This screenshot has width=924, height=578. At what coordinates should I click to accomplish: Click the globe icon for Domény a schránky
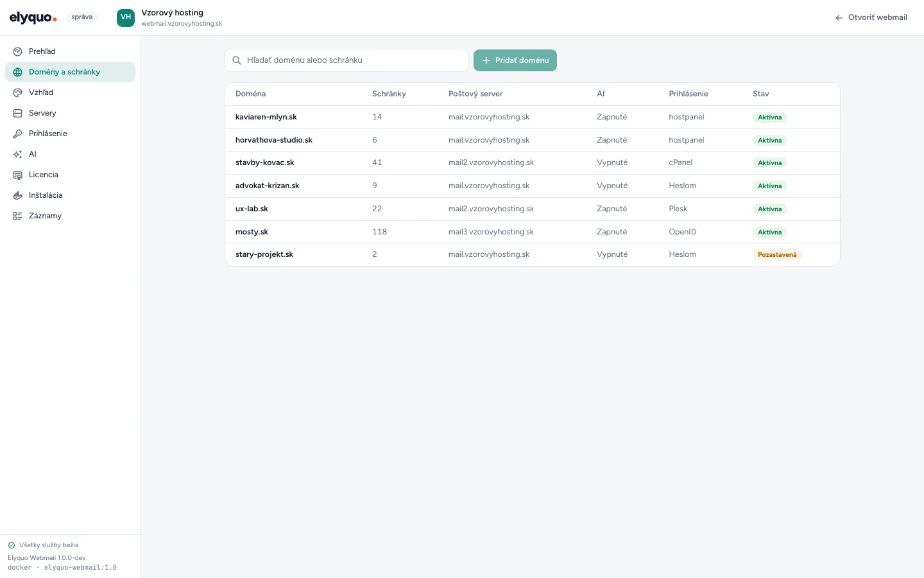click(18, 72)
